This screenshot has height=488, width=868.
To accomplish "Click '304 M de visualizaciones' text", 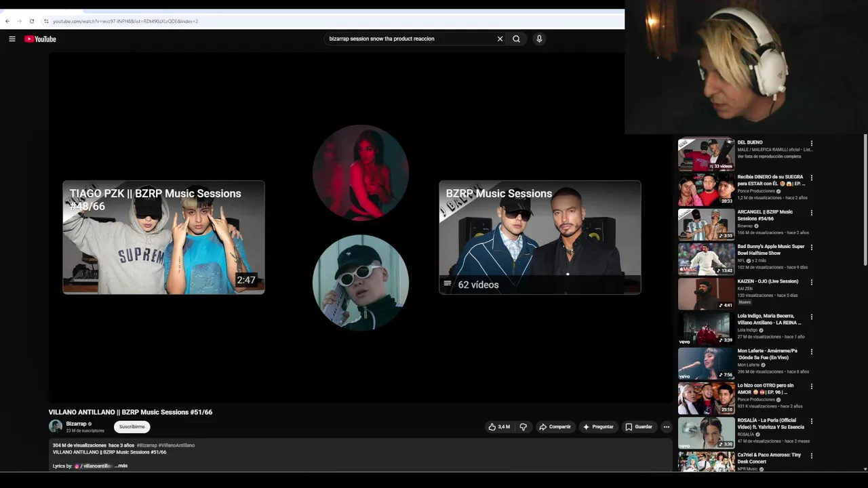I will coord(79,445).
